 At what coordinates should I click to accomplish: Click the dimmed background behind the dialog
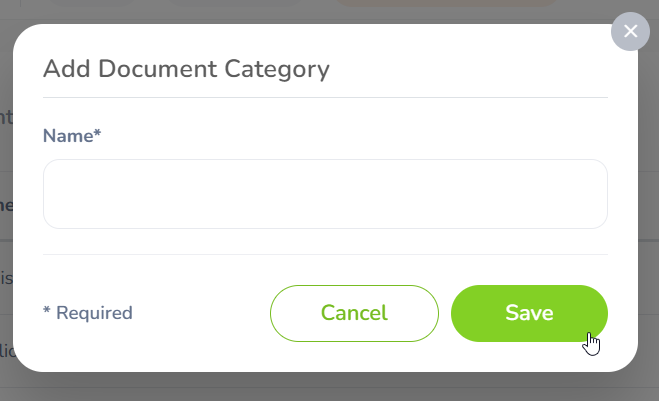pos(330,389)
